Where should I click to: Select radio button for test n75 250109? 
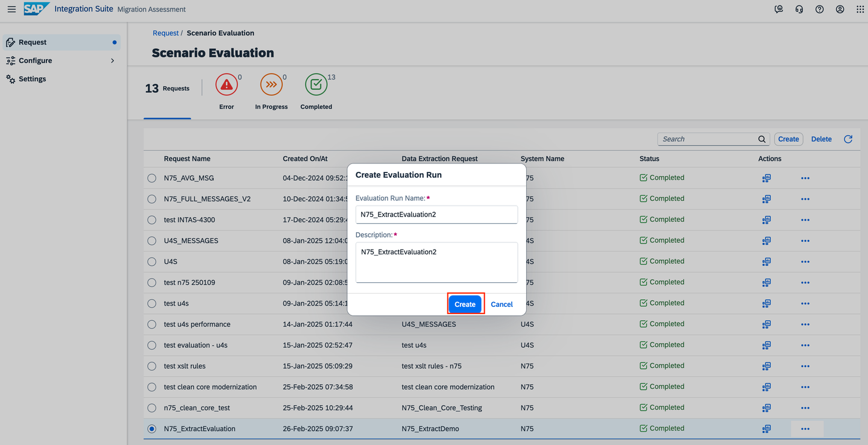coord(152,282)
